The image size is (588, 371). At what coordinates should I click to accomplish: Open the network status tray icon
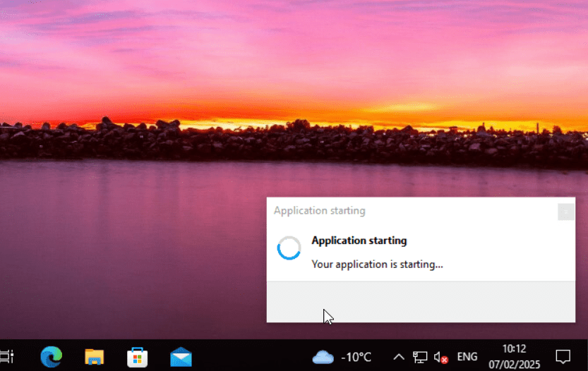click(x=420, y=356)
